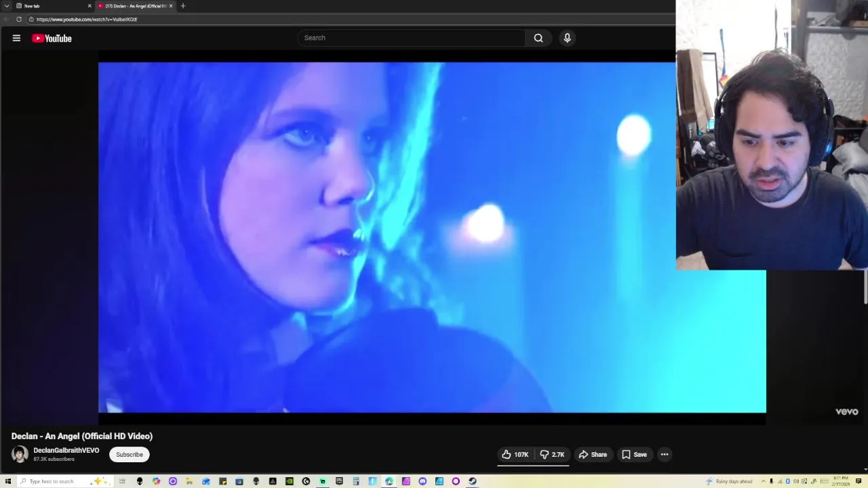This screenshot has height=488, width=868.
Task: Click the video title text
Action: (x=82, y=436)
